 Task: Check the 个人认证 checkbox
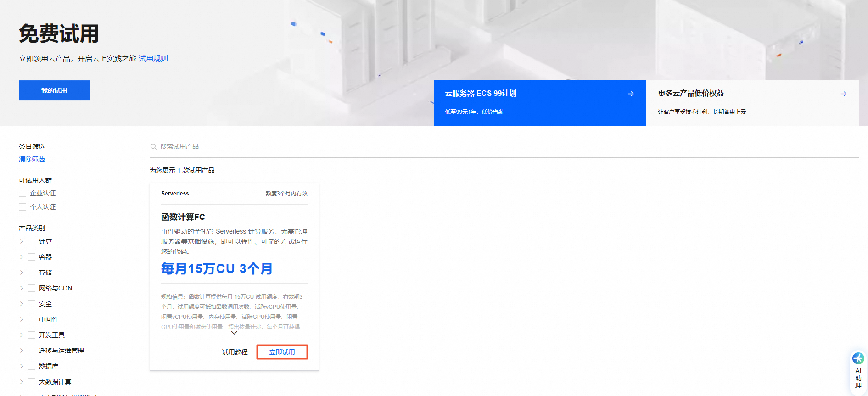[x=22, y=207]
